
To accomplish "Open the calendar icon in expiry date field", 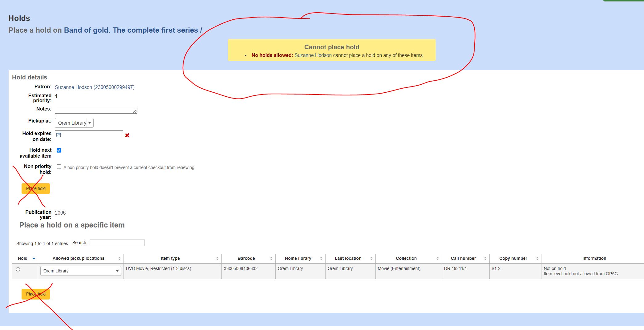I will click(x=59, y=135).
